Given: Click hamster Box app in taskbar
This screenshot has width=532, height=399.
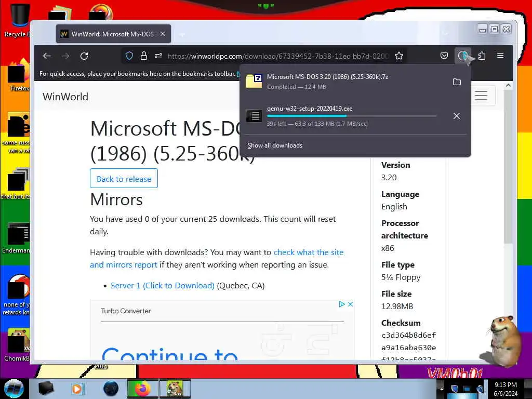Looking at the screenshot, I should [175, 389].
